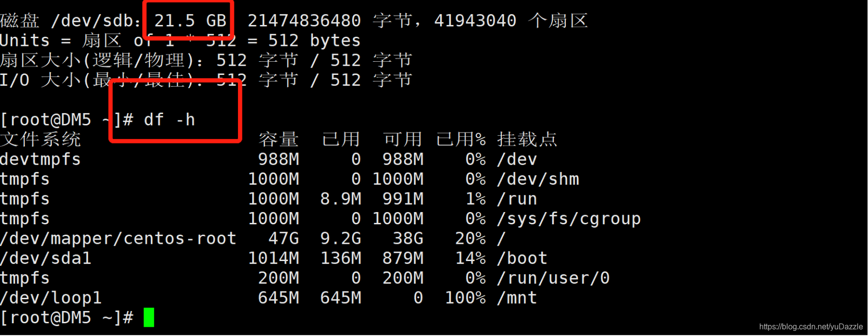This screenshot has height=336, width=868.
Task: Click the '文件系统' column header
Action: 41,139
